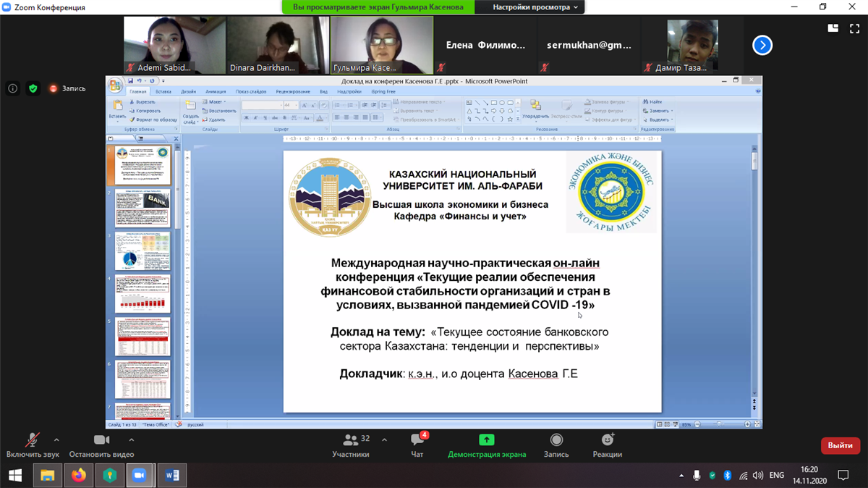Open Настройки просмотра dropdown

coord(535,7)
